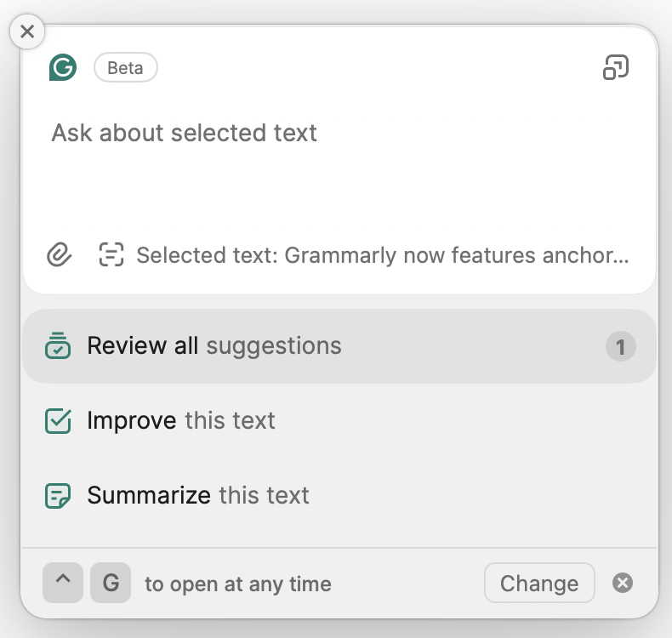Click the Grammarly logo icon
The width and height of the screenshot is (672, 638).
tap(63, 67)
